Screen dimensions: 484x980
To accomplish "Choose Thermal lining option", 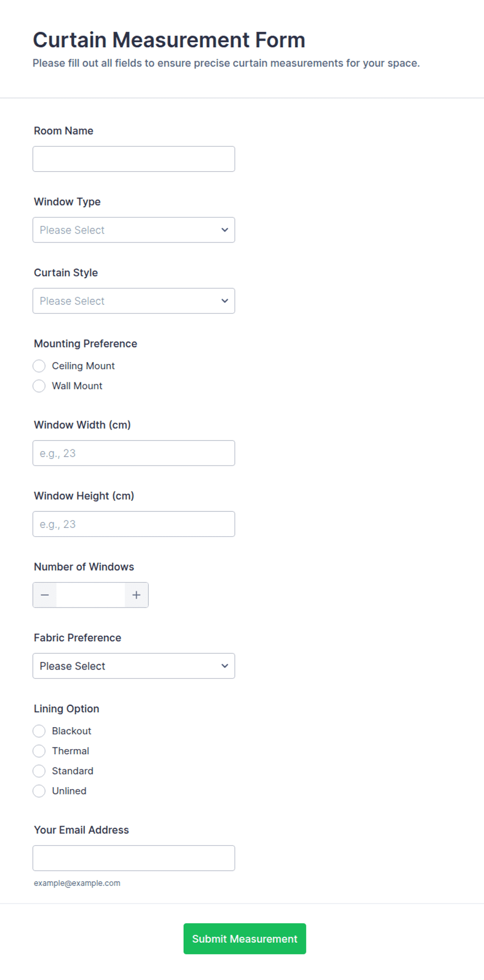I will tap(39, 751).
